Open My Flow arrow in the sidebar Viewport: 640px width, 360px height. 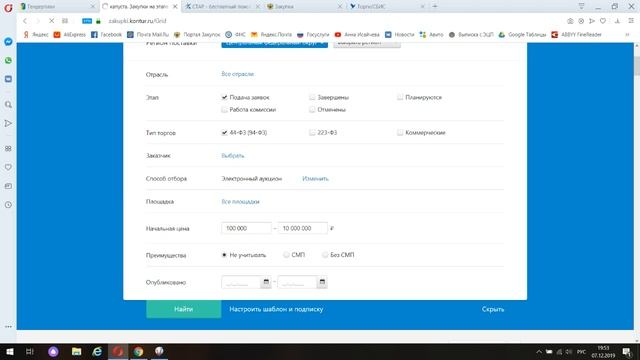click(8, 123)
